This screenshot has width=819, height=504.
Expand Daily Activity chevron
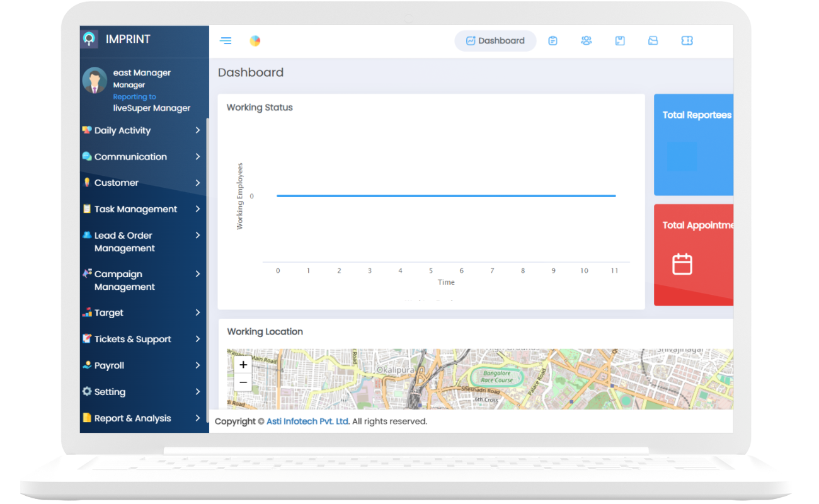point(198,130)
